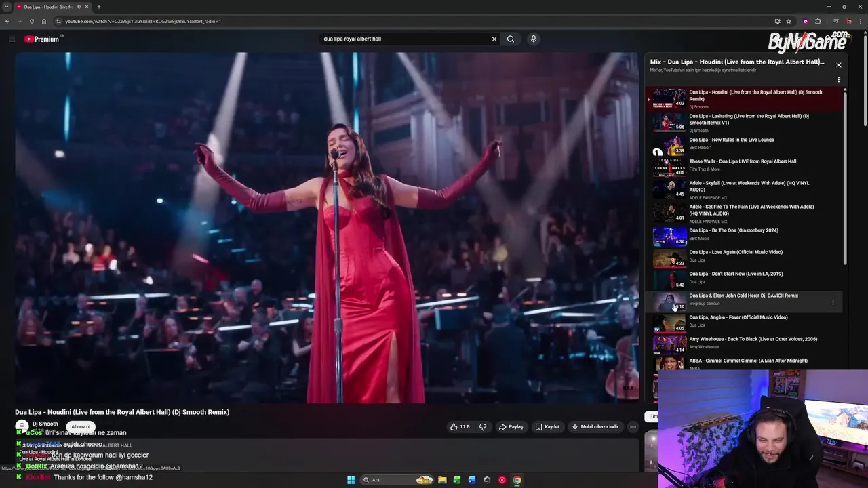Open browser home page

(44, 21)
